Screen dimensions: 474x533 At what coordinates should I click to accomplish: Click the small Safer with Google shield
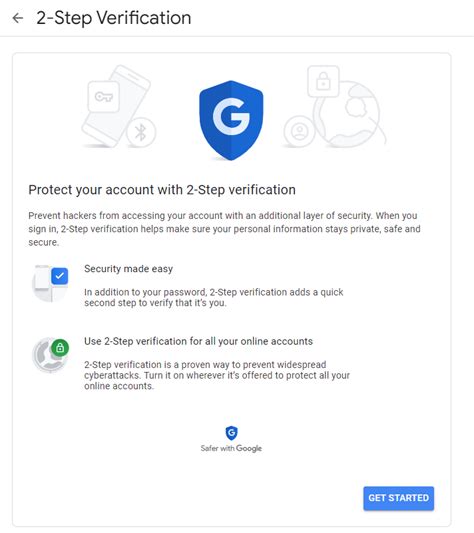[232, 433]
